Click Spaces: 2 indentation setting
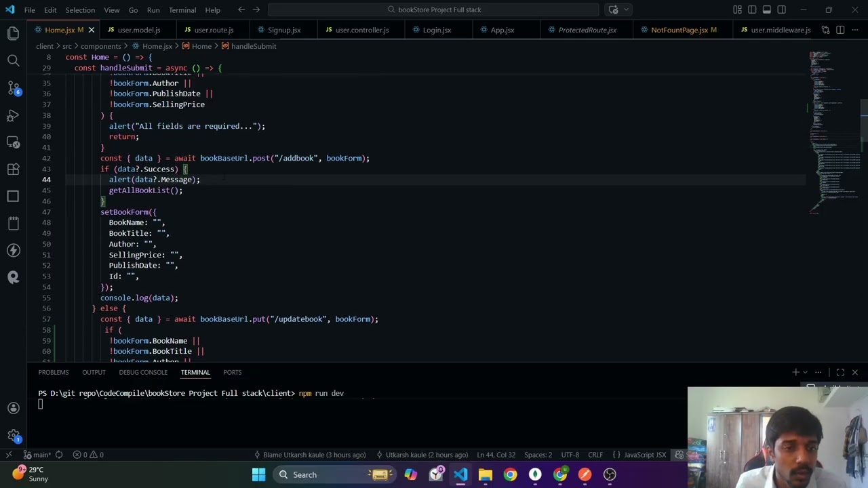This screenshot has width=868, height=488. pyautogui.click(x=538, y=455)
